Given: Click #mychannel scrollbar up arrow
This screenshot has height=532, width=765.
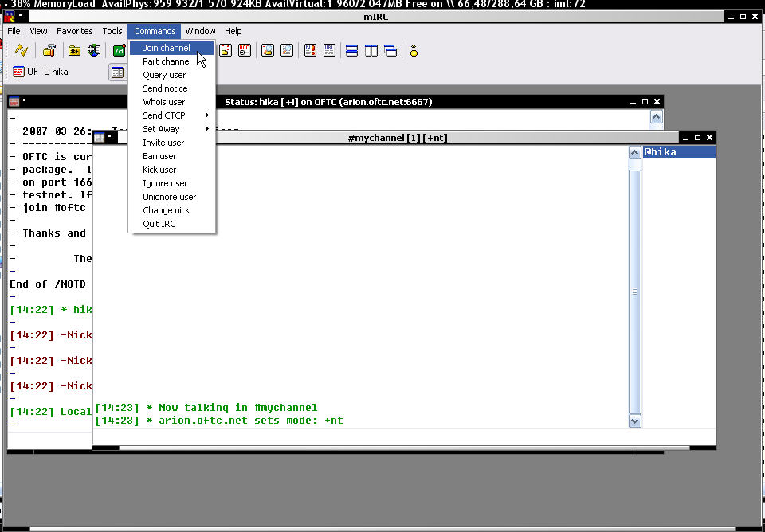Looking at the screenshot, I should (634, 153).
